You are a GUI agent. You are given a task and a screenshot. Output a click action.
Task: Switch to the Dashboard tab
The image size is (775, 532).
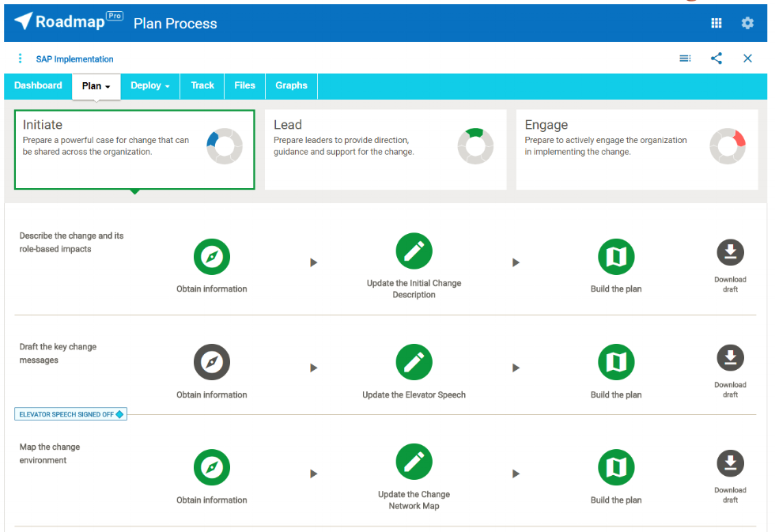38,86
